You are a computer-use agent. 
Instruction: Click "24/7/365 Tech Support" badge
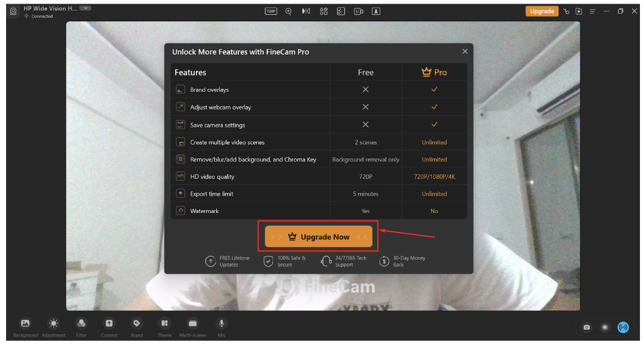point(343,261)
